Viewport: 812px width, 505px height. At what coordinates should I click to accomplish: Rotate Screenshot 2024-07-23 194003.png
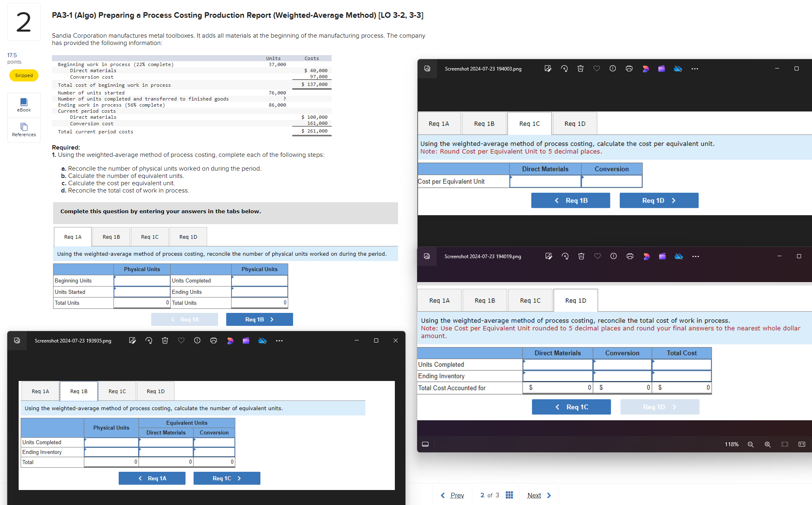pos(564,68)
